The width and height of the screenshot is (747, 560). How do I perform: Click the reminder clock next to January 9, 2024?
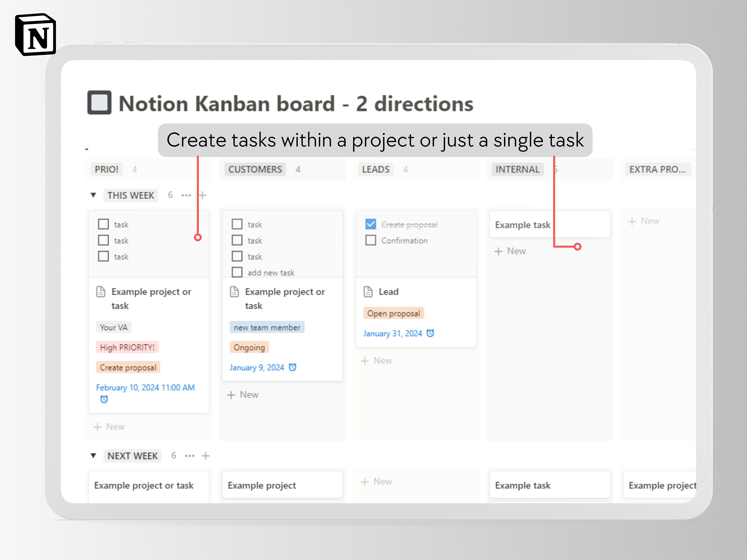tap(293, 367)
